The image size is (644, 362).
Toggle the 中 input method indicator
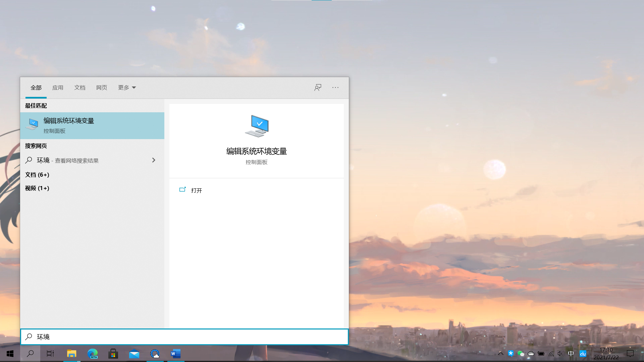[x=571, y=354]
